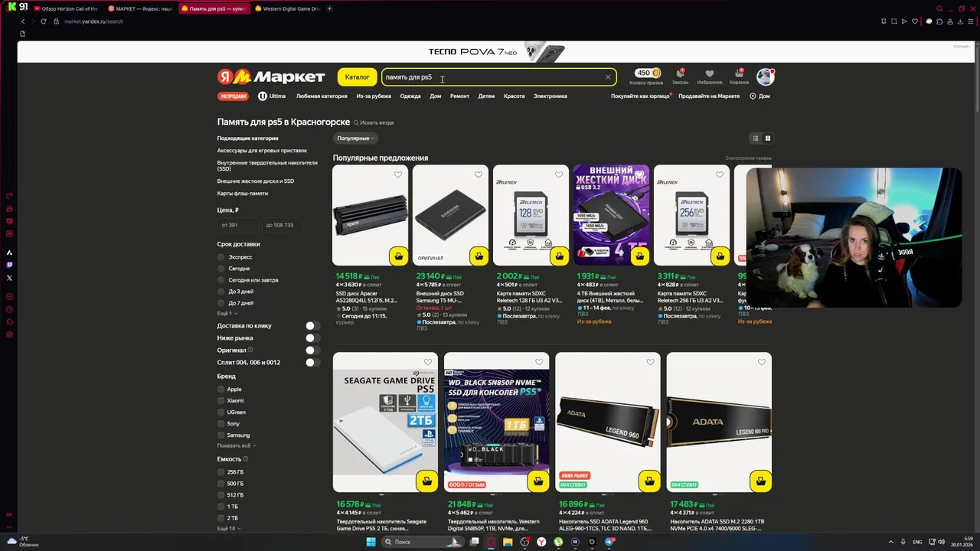Add Reletech 256 ГБ card to cart
This screenshot has width=980, height=551.
tap(720, 256)
